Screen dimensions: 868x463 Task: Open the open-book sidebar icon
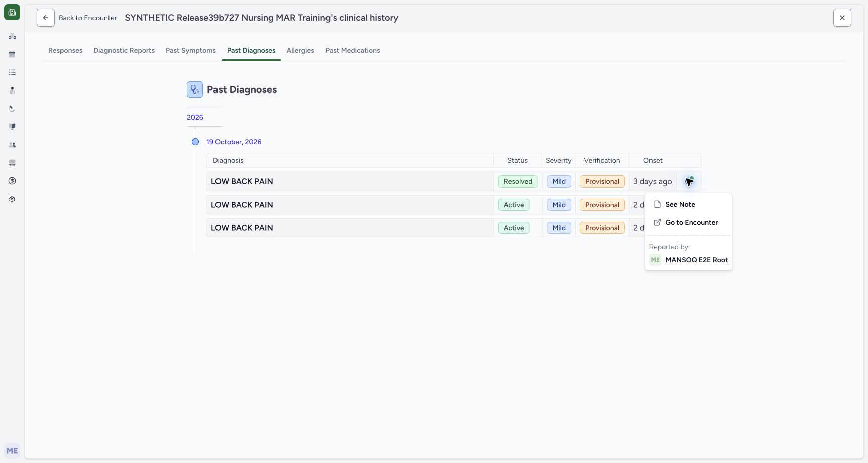click(x=12, y=127)
